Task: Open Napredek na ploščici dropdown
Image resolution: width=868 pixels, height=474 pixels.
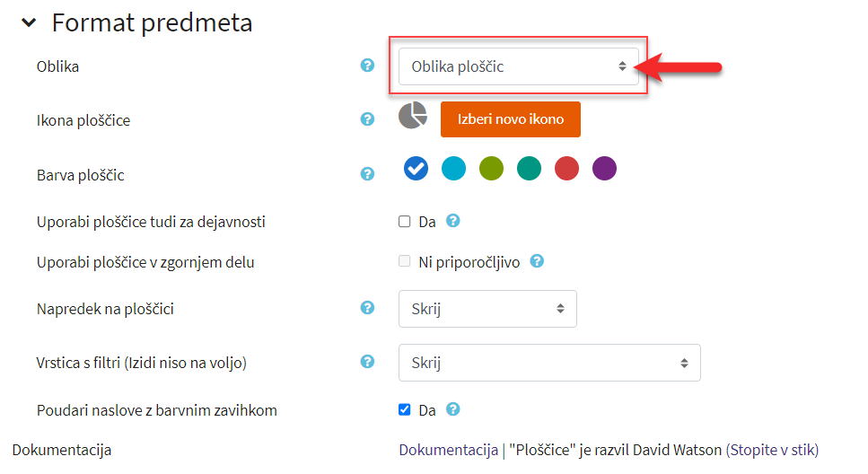Action: [487, 309]
